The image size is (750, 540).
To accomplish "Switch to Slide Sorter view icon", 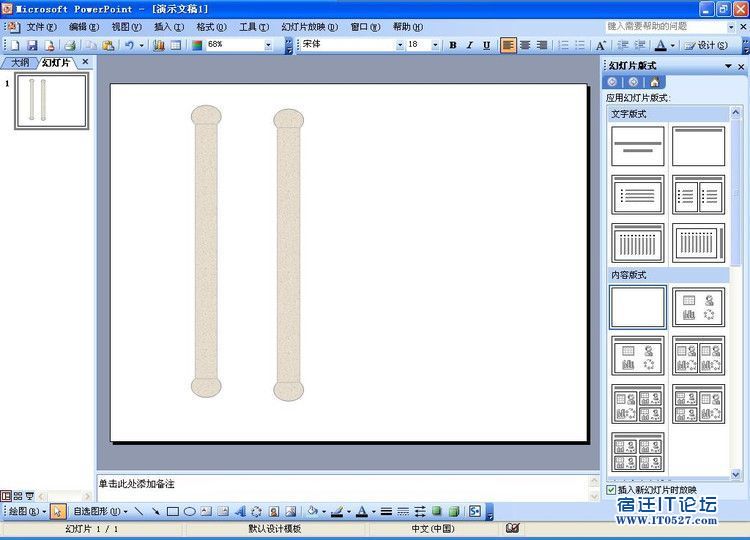I will coord(18,496).
